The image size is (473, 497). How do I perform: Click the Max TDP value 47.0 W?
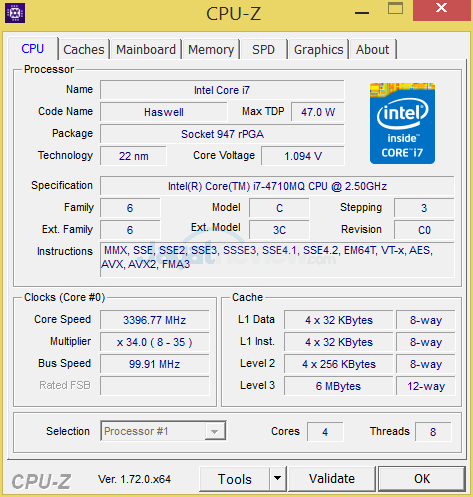click(x=318, y=112)
